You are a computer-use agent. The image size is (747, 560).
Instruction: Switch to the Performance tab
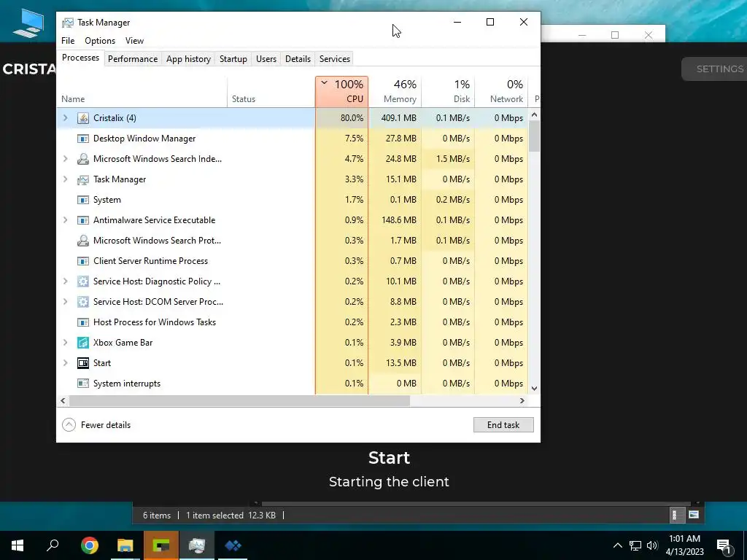pyautogui.click(x=133, y=59)
